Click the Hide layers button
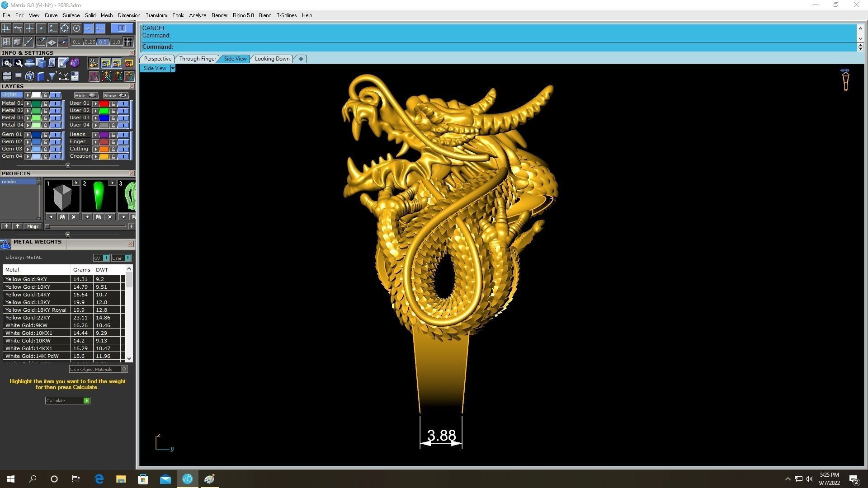 point(85,95)
